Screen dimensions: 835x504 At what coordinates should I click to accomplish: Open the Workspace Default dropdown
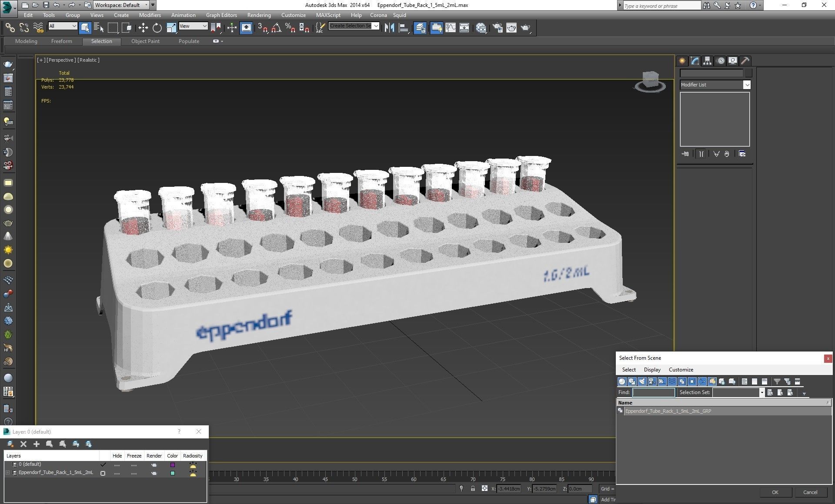[121, 5]
